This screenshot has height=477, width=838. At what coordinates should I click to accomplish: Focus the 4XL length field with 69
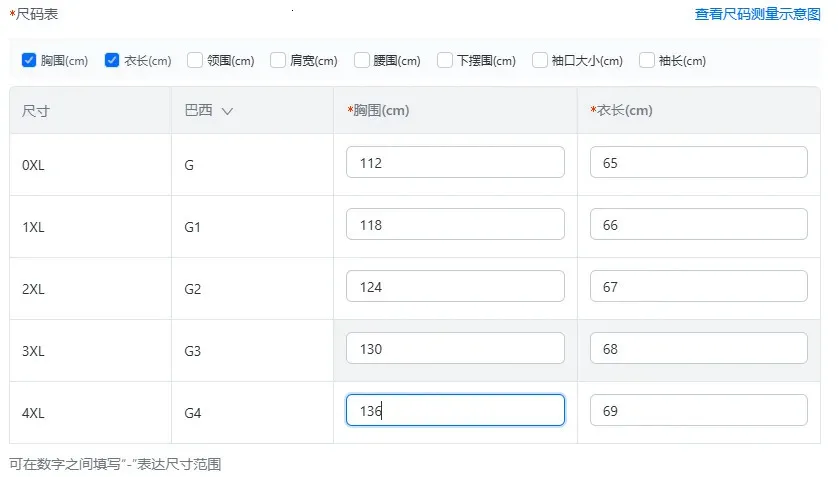point(698,411)
